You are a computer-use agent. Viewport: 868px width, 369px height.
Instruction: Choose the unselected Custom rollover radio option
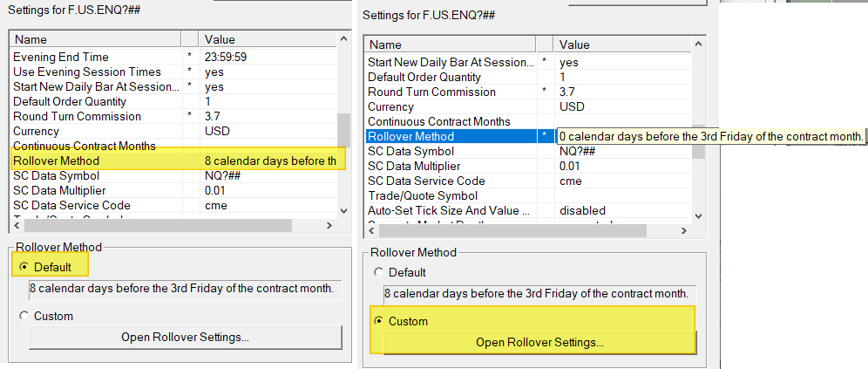[24, 316]
